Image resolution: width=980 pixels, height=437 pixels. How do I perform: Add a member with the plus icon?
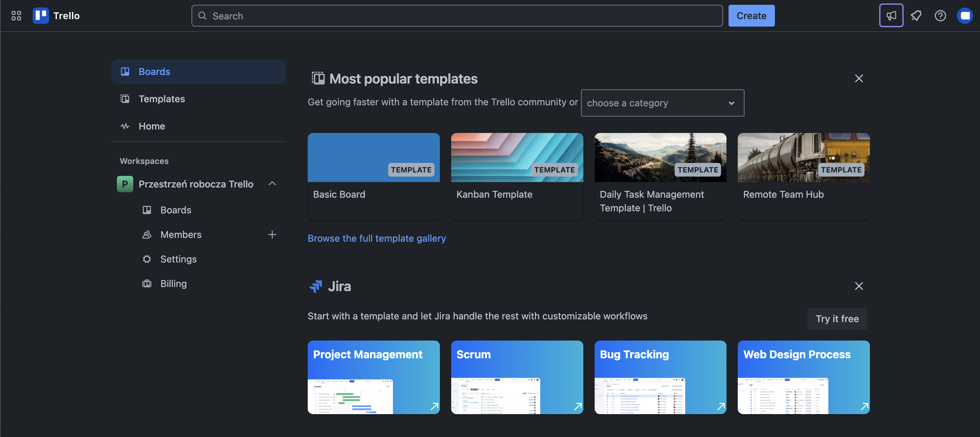click(272, 235)
